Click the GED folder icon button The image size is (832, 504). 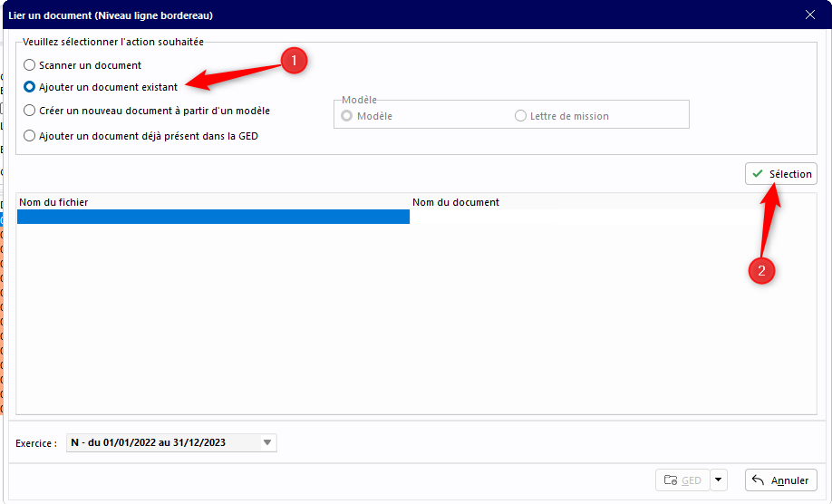(681, 480)
